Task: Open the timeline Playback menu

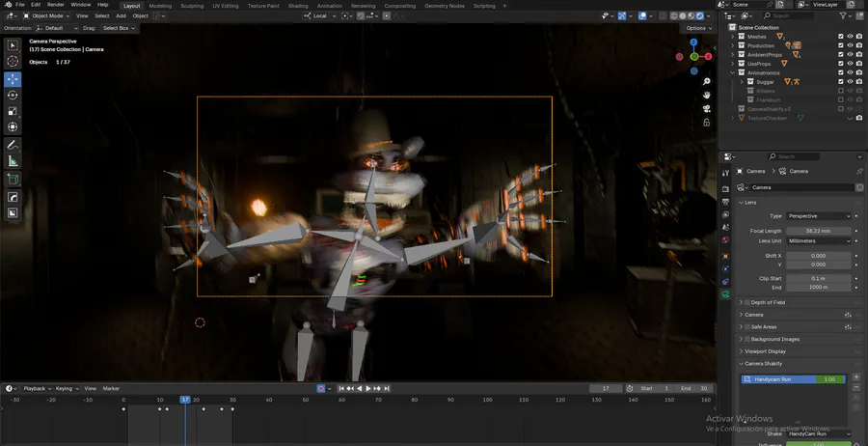Action: (x=37, y=388)
